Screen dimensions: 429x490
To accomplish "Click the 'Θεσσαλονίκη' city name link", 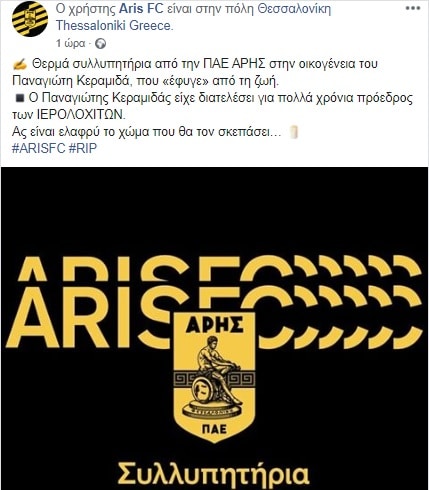I will coord(295,9).
